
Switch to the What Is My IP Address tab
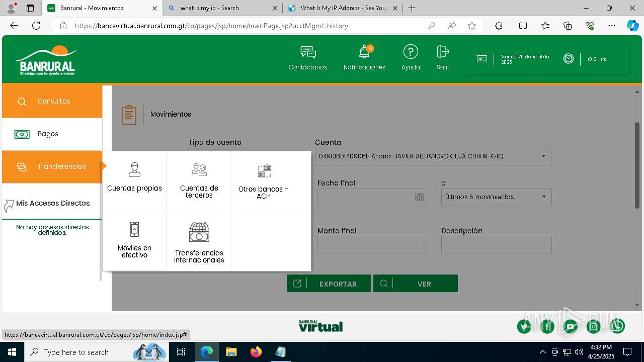coord(343,8)
